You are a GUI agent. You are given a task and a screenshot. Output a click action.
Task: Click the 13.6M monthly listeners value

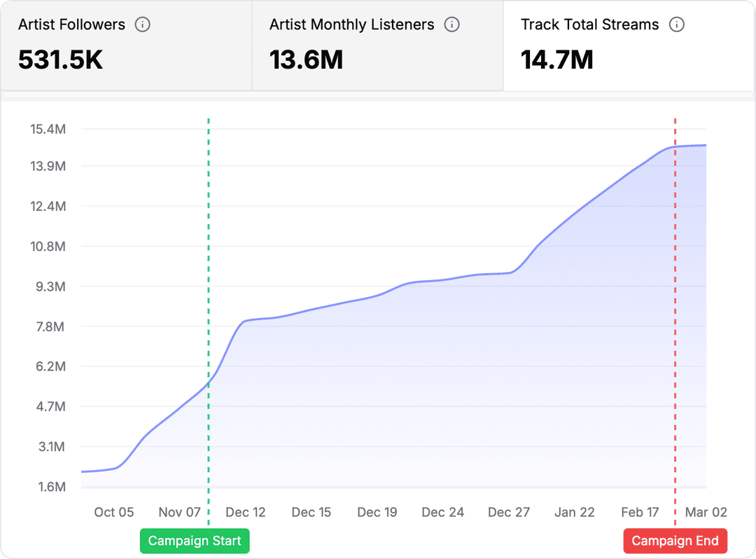click(x=306, y=60)
